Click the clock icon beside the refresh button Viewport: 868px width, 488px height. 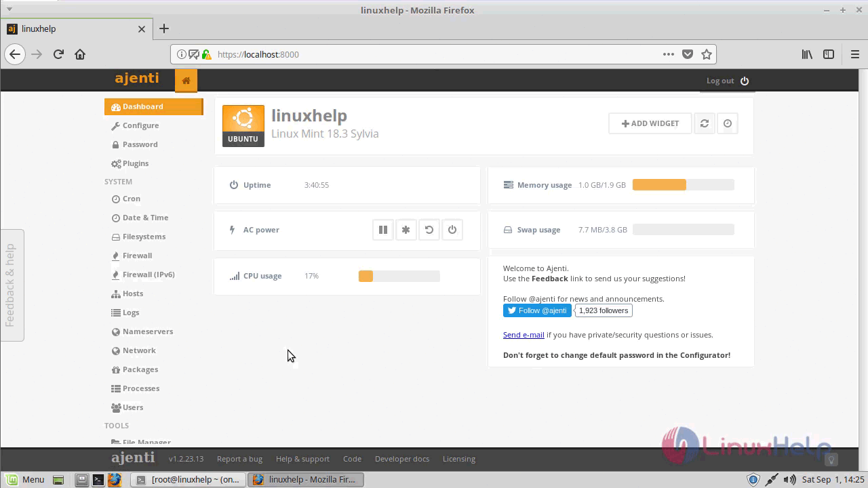728,123
